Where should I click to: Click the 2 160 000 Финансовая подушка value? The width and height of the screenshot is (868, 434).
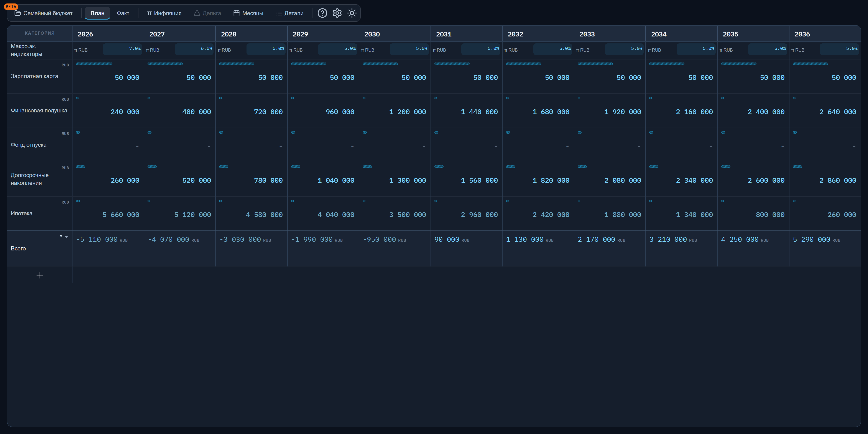(694, 112)
